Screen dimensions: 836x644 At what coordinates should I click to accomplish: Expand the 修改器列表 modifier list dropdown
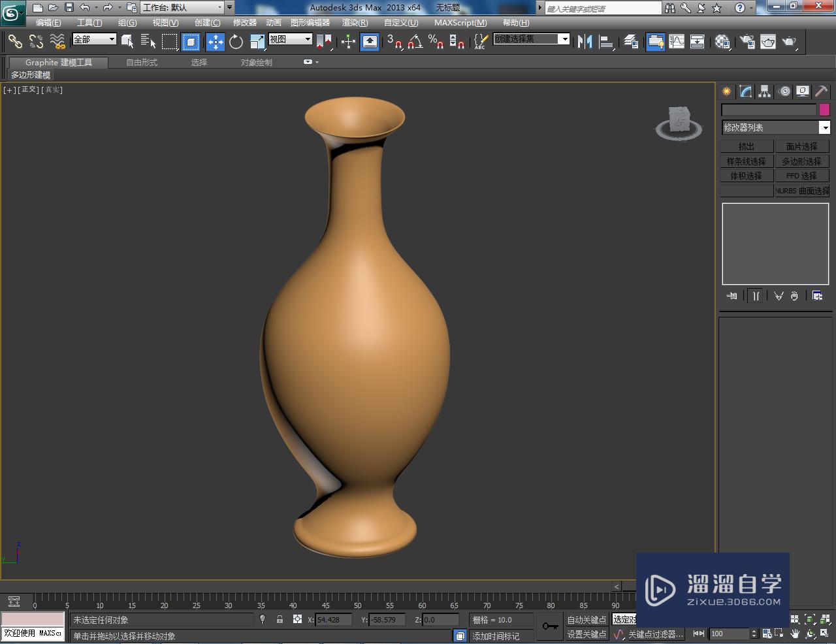coord(775,127)
